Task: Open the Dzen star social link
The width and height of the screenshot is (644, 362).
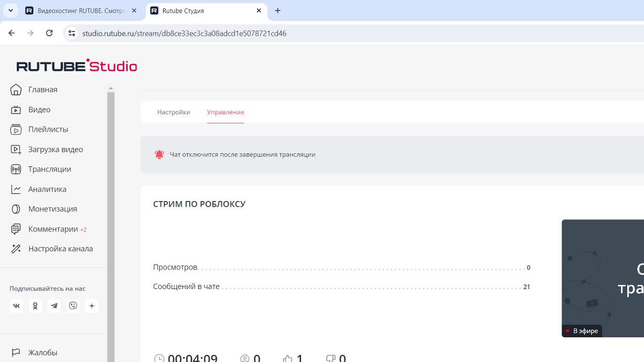Action: [92, 306]
